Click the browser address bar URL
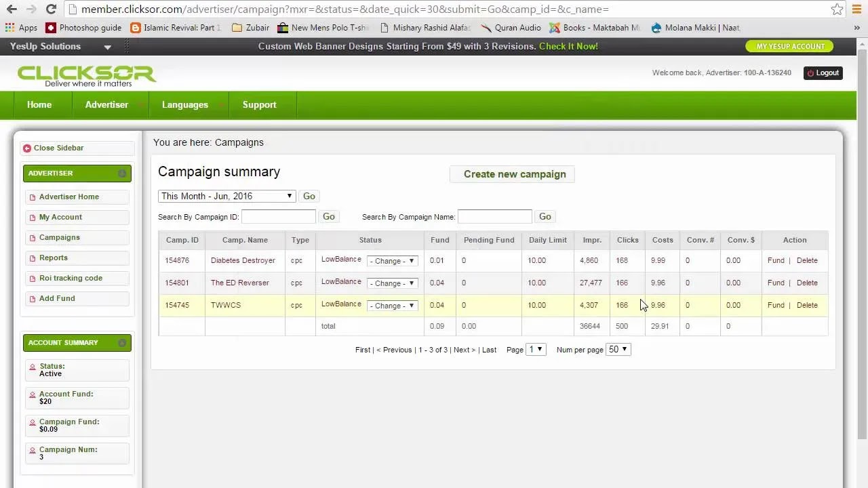The image size is (868, 488). tap(345, 9)
